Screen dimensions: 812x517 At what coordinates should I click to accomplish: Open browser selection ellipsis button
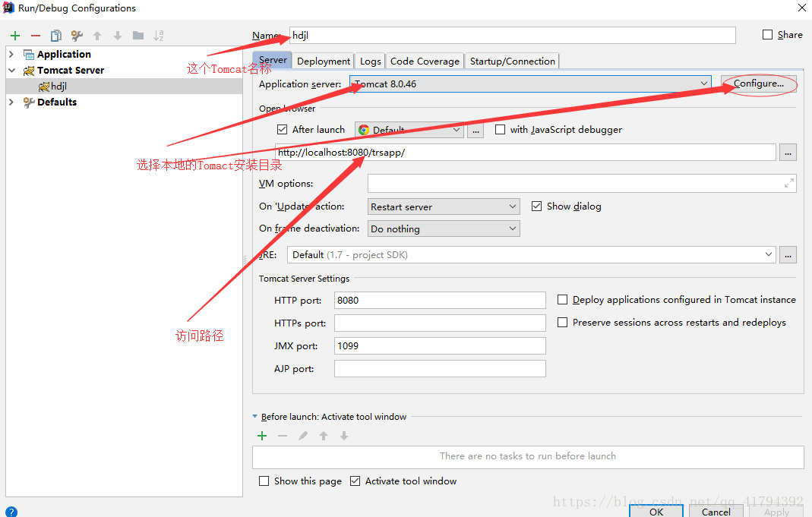click(476, 130)
